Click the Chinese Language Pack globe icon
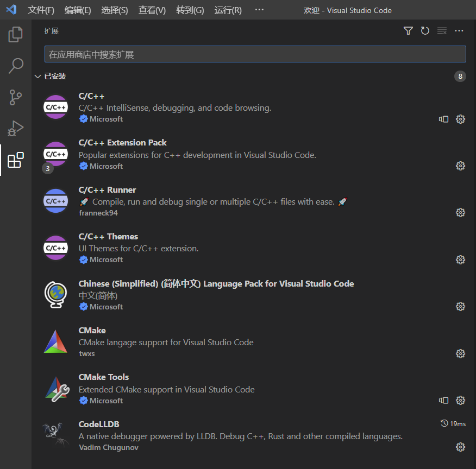This screenshot has height=469, width=476. (x=55, y=295)
